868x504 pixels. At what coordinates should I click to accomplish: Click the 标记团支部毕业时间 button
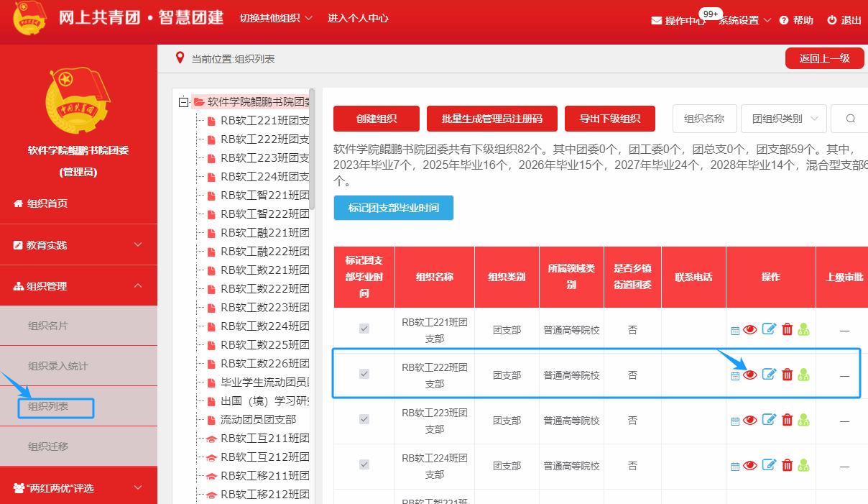[x=394, y=208]
